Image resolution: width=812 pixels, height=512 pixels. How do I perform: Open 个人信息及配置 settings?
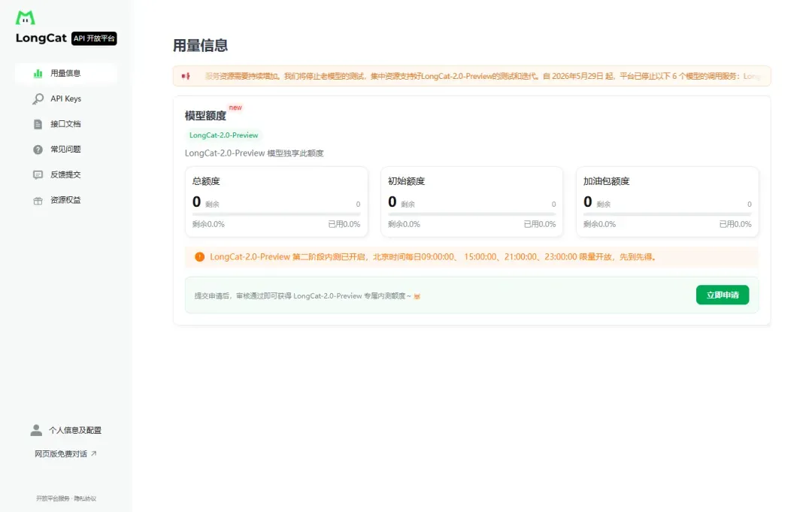65,430
